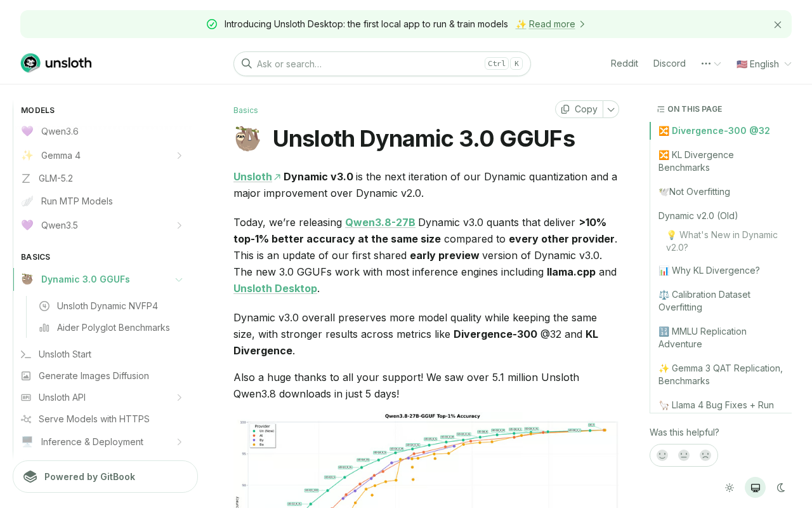812x508 pixels.
Task: Open the Reddit link in the header
Action: coord(624,63)
